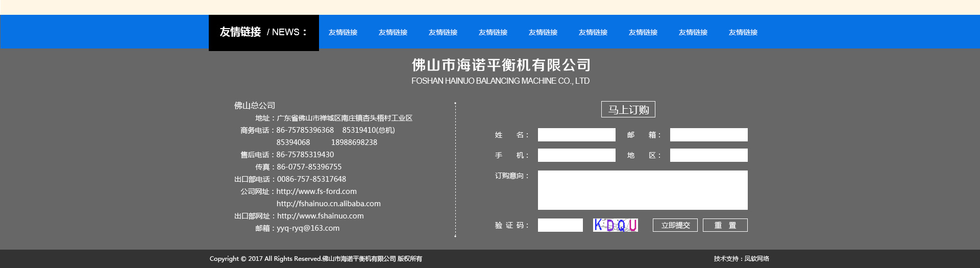Select the 手机 phone number field
Screen dimensions: 980x268
click(x=576, y=155)
